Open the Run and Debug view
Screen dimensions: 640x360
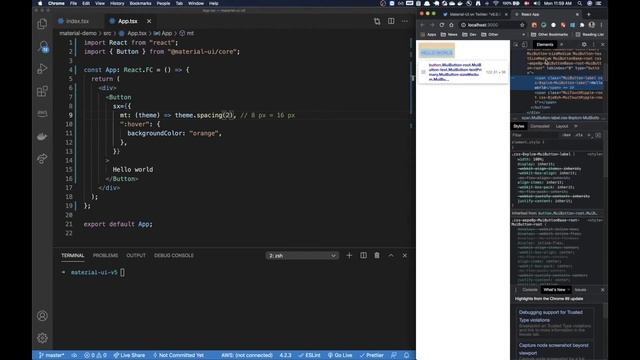(x=42, y=69)
